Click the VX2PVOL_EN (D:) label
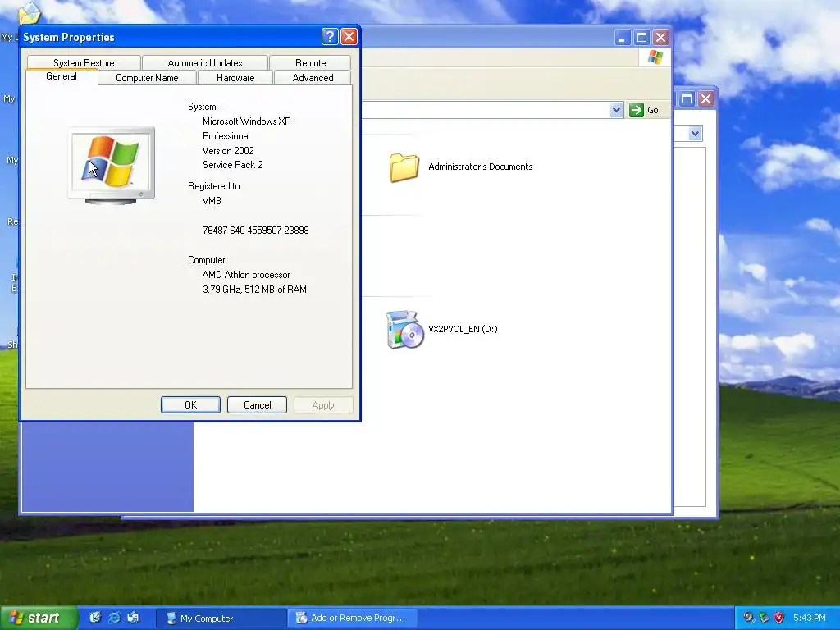The image size is (840, 630). pos(463,329)
